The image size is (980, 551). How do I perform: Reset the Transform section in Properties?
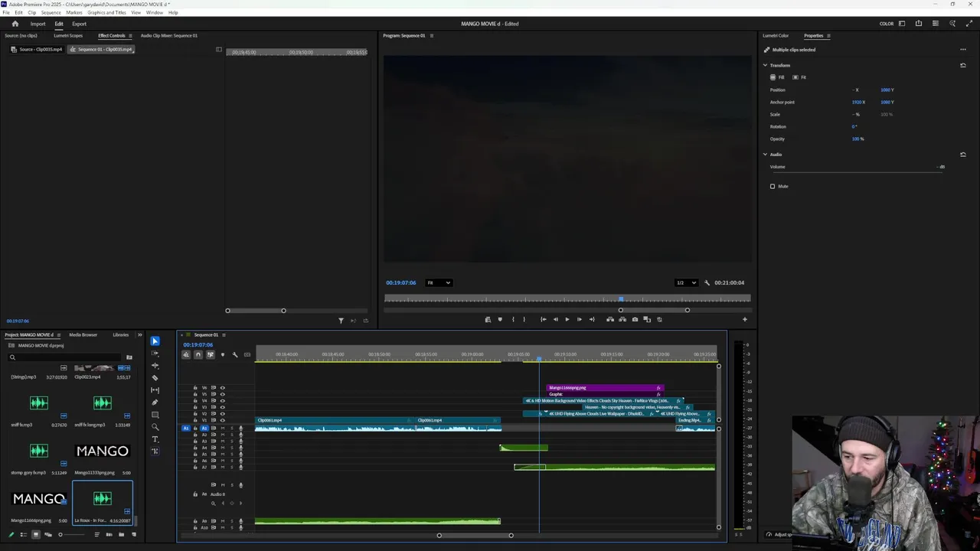pyautogui.click(x=963, y=65)
